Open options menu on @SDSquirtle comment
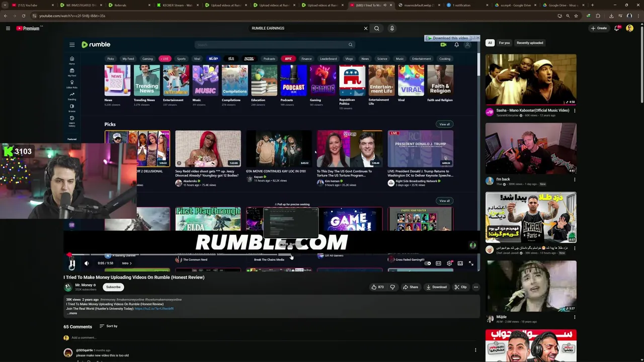The width and height of the screenshot is (644, 362). point(475,350)
